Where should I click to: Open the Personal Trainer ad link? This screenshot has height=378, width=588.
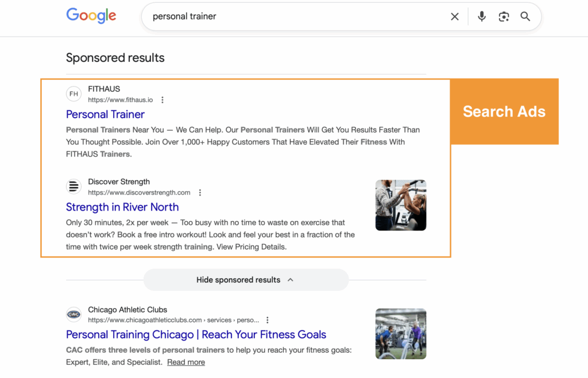click(105, 115)
